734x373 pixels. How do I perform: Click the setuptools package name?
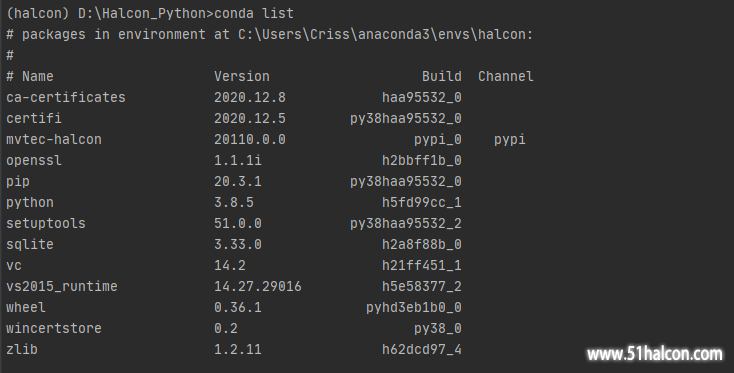[46, 223]
